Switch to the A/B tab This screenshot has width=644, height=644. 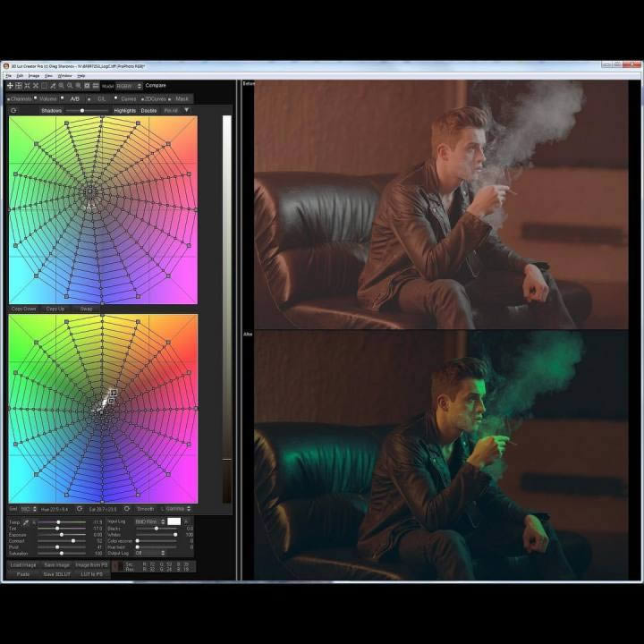pos(75,99)
